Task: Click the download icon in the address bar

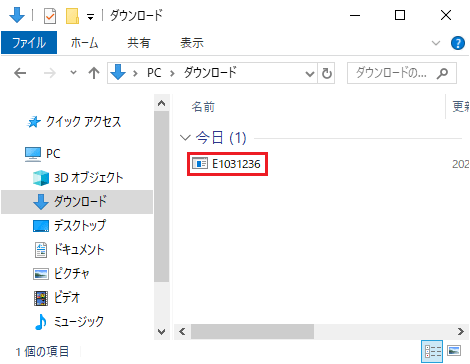Action: click(x=118, y=72)
